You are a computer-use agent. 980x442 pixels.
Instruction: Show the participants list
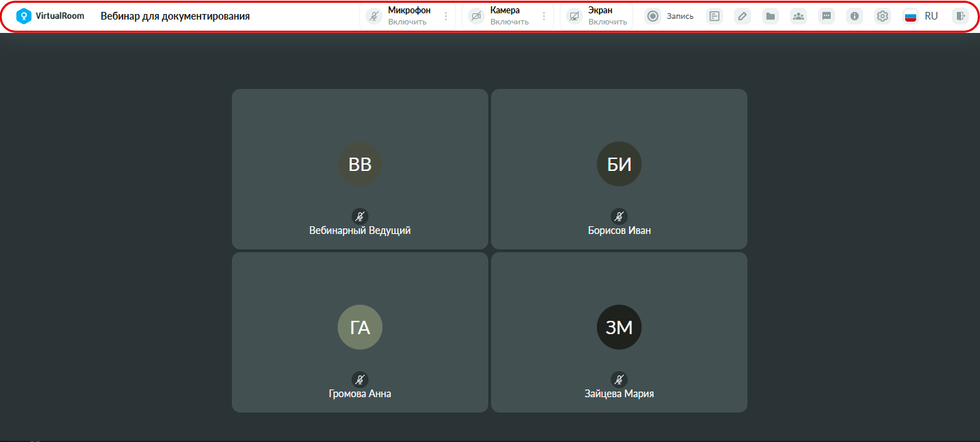pyautogui.click(x=799, y=16)
